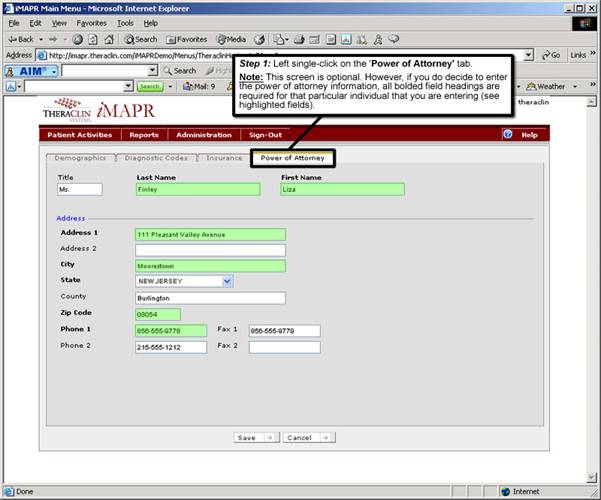Open the browser Search pane
Image resolution: width=601 pixels, height=500 pixels.
[x=140, y=39]
